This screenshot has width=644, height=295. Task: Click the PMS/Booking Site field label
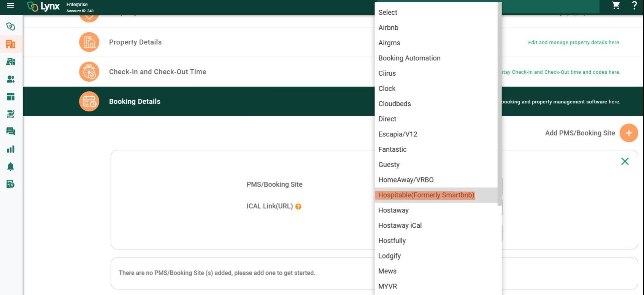[274, 184]
